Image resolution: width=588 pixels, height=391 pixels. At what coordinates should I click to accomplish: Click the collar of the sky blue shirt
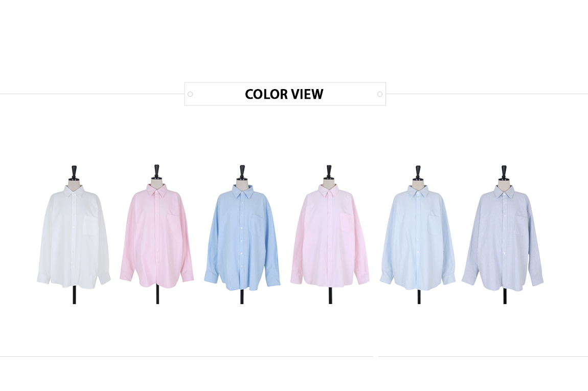243,192
